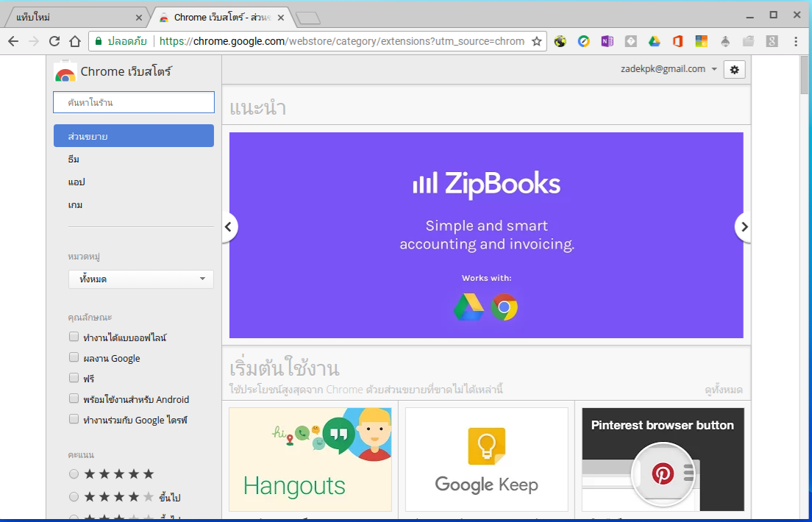
Task: Bookmark this page with the star icon
Action: (x=537, y=41)
